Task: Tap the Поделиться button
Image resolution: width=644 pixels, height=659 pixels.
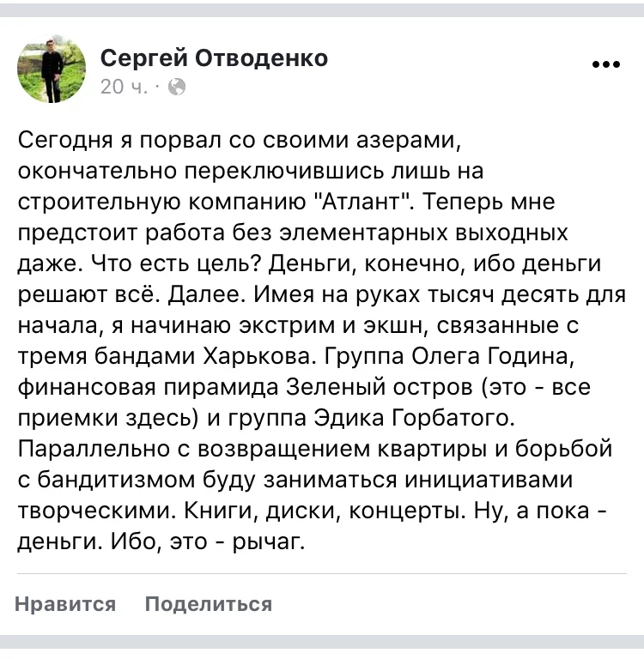Action: (x=209, y=603)
